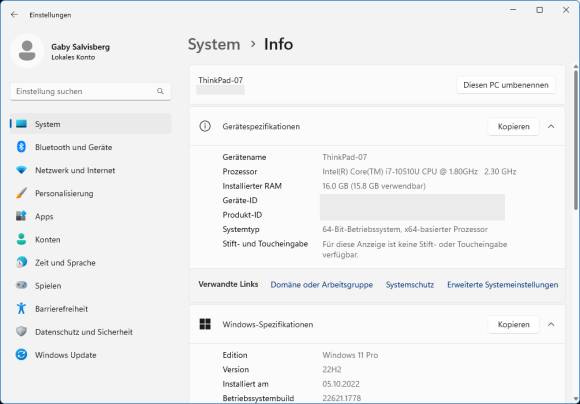The image size is (580, 404).
Task: Open the Apps settings page
Action: [91, 216]
